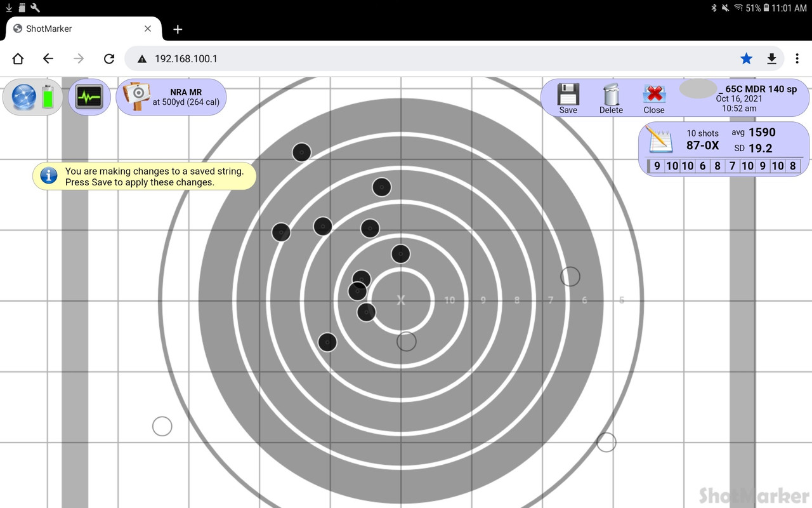Click the 87-0X score total
The height and width of the screenshot is (508, 812).
tap(703, 145)
